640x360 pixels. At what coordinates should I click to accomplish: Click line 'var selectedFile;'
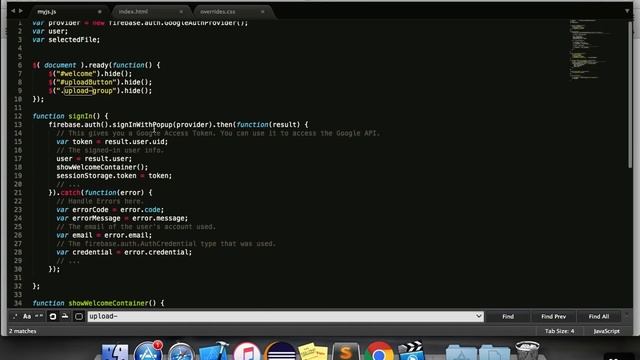(x=66, y=40)
